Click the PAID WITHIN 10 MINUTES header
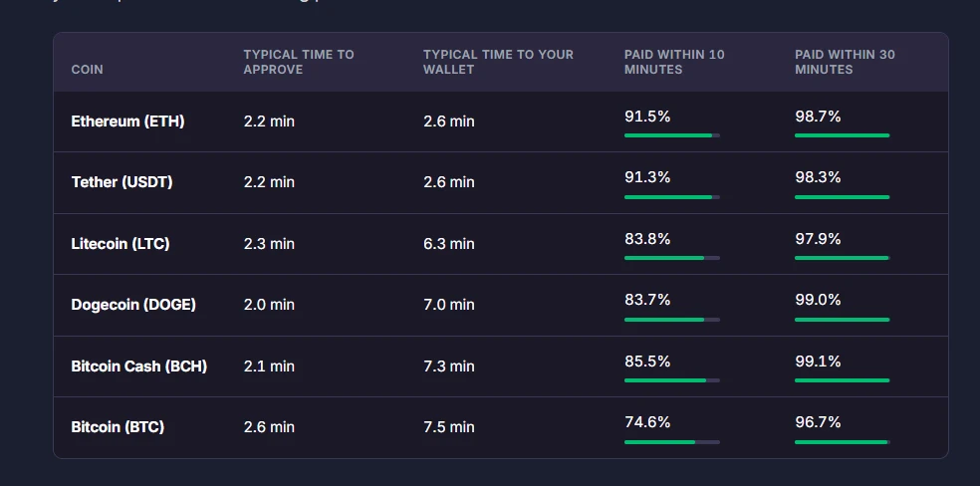 [x=674, y=62]
